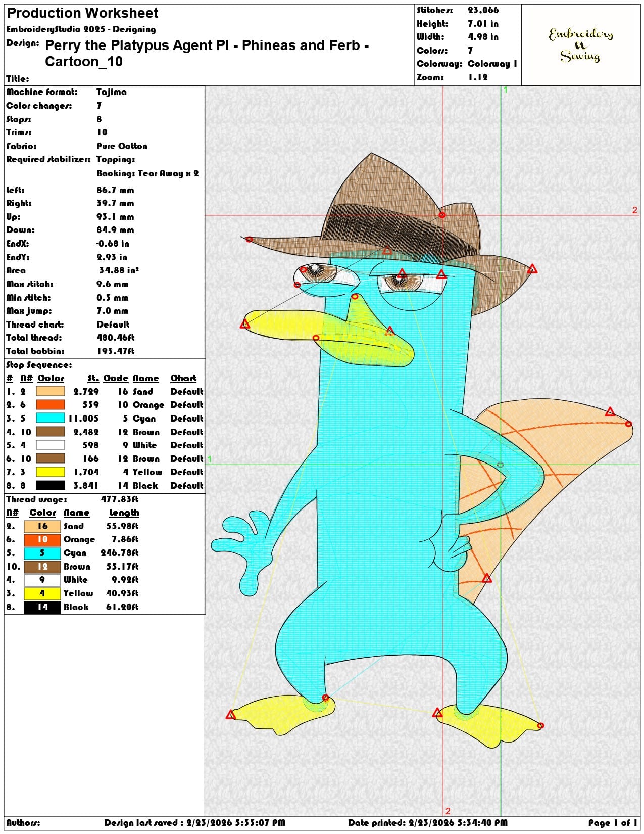Click the EmbroideryStudio 2025 - Designing subtitle
The width and height of the screenshot is (644, 834).
click(81, 29)
